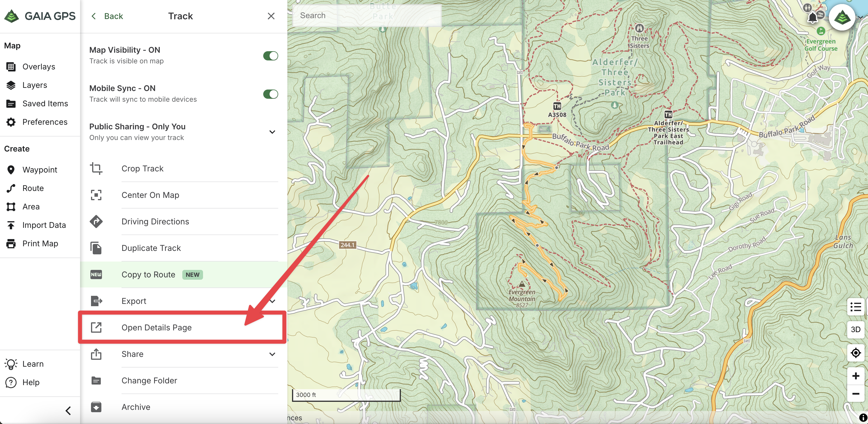The width and height of the screenshot is (868, 424).
Task: Click the Evergreen Golf Course label
Action: 820,45
